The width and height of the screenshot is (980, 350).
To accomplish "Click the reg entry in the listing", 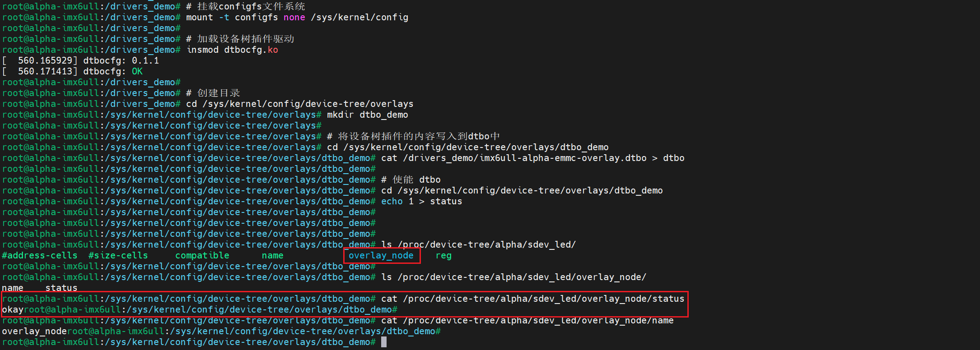I will coord(443,256).
